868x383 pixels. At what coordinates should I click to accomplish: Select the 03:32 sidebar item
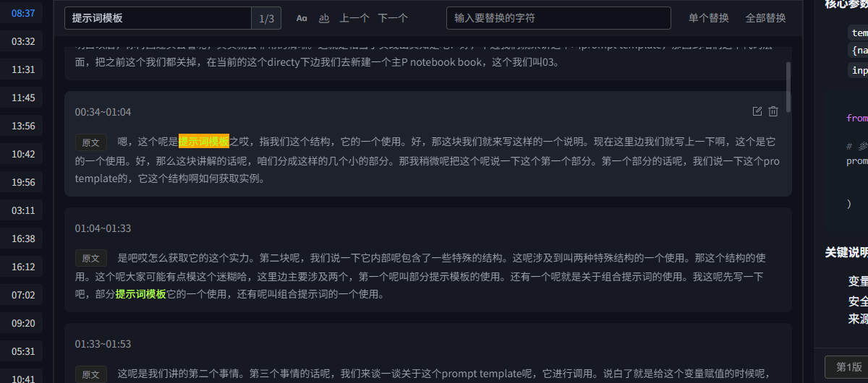[x=23, y=41]
